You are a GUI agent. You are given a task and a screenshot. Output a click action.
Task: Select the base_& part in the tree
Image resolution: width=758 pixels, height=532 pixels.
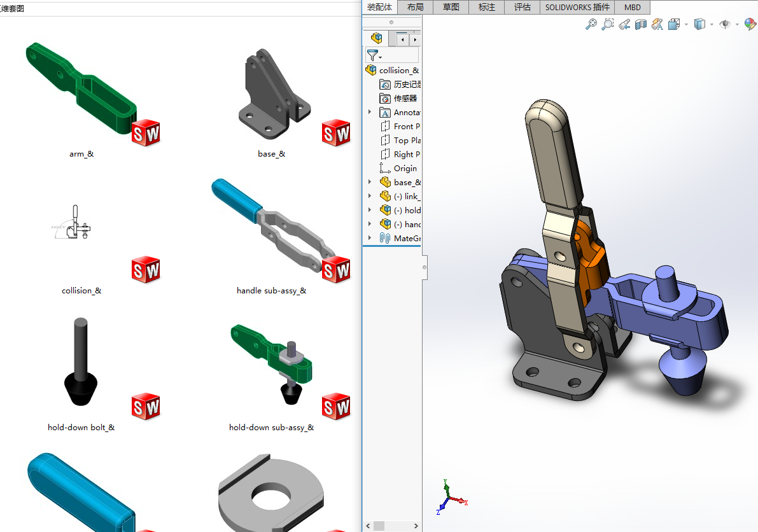click(400, 183)
